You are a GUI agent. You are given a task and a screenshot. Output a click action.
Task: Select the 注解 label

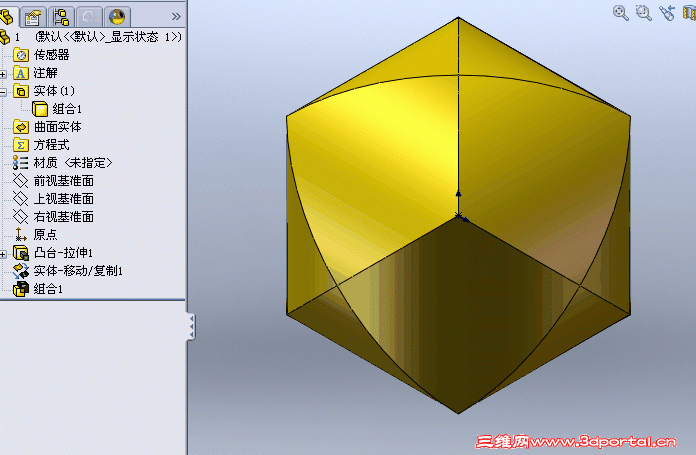click(x=45, y=73)
